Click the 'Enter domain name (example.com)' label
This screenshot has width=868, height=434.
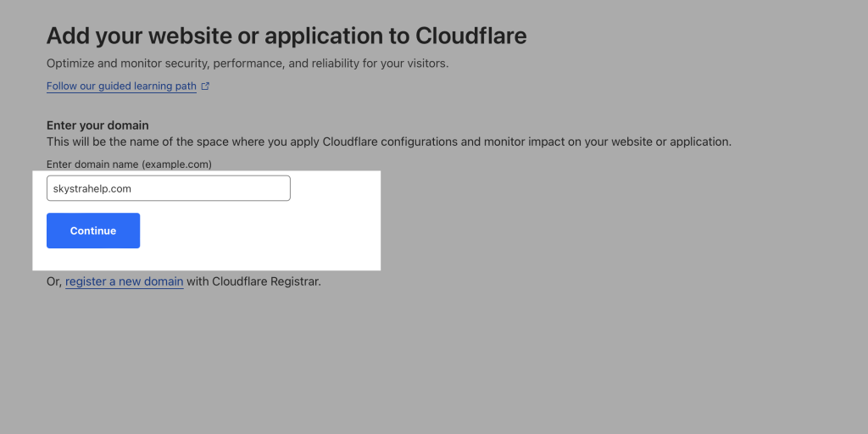click(x=129, y=164)
